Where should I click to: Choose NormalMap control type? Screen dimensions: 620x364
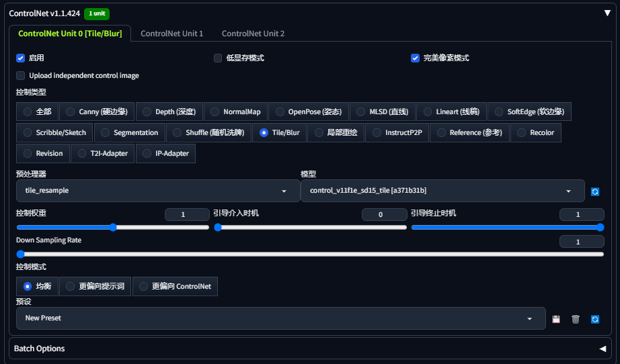(x=235, y=111)
